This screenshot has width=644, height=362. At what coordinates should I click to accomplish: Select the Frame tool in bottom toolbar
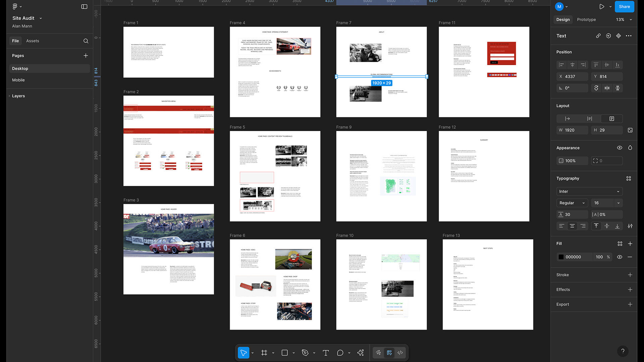tap(264, 353)
